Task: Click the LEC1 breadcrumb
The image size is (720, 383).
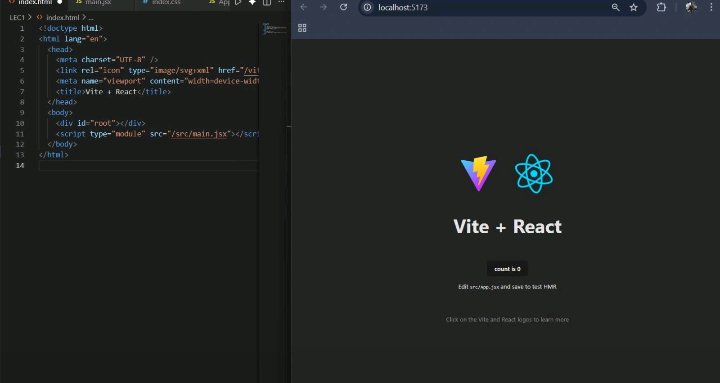Action: [x=17, y=17]
